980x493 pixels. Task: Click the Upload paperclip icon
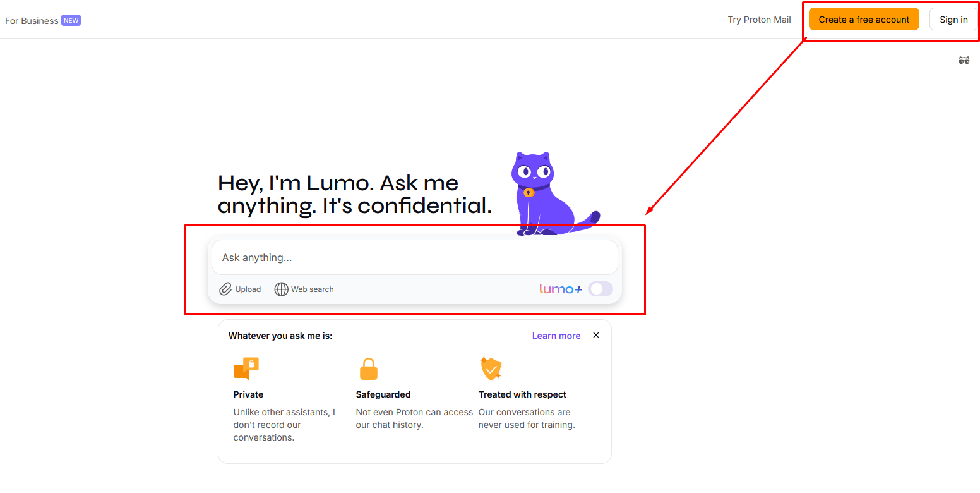tap(225, 289)
